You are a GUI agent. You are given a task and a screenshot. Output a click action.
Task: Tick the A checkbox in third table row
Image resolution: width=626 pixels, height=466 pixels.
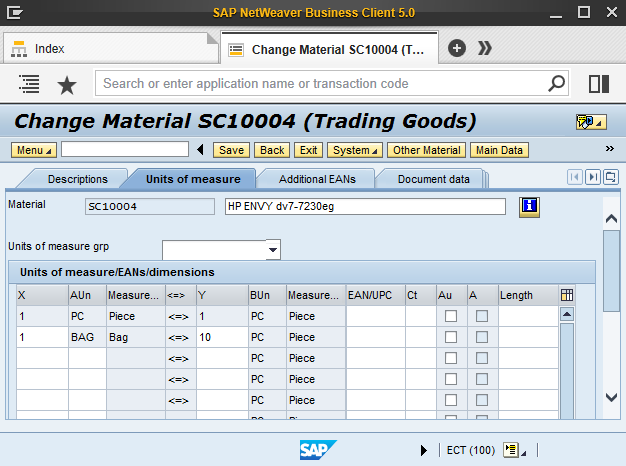[x=482, y=358]
